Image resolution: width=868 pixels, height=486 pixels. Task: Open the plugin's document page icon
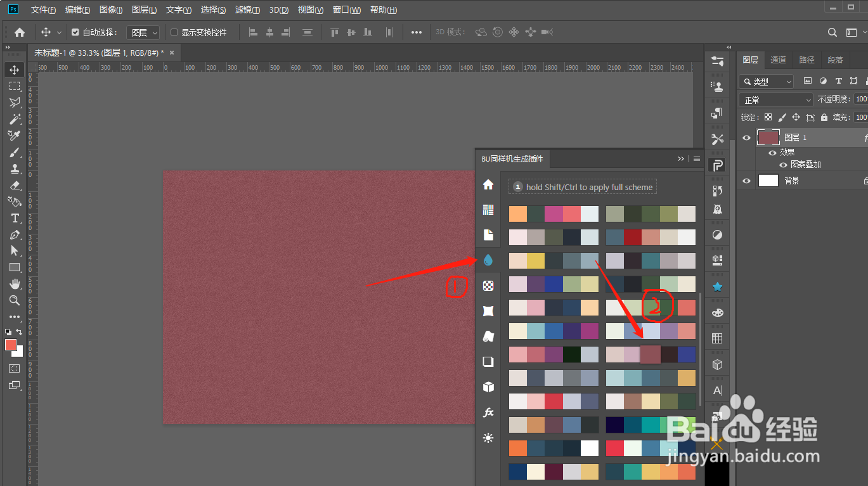pos(488,235)
